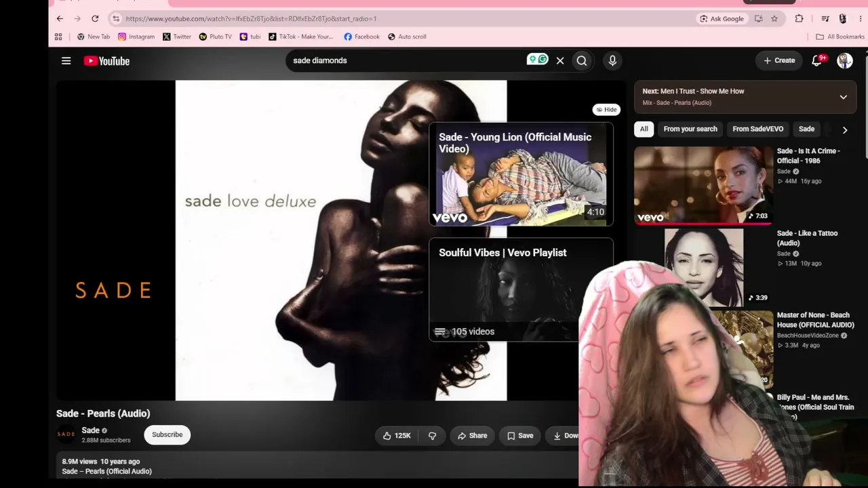Screen dimensions: 868x488
Task: Open Is It A Crime video thumbnail
Action: [x=703, y=185]
